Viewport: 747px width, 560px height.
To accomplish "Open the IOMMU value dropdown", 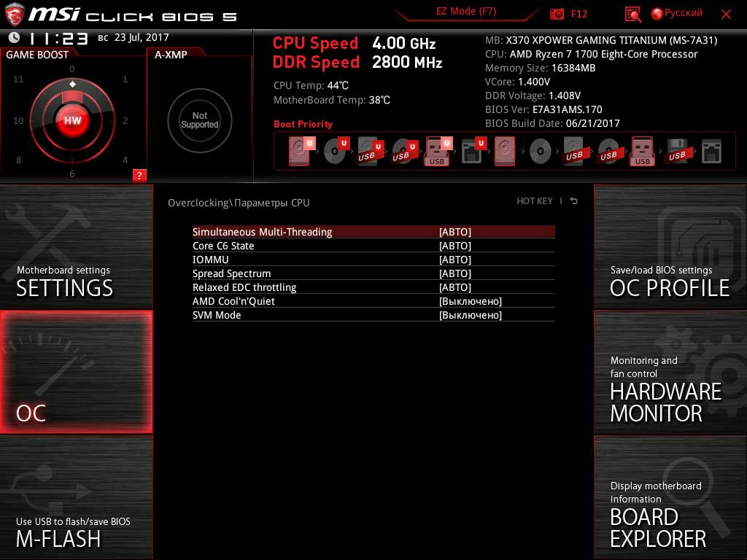I will [x=455, y=260].
